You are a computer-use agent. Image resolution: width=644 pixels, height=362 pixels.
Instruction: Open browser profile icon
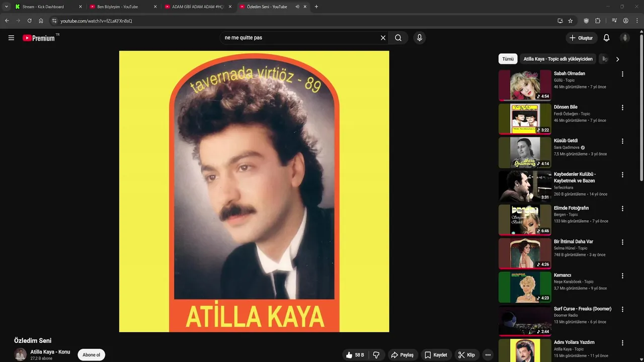[625, 21]
